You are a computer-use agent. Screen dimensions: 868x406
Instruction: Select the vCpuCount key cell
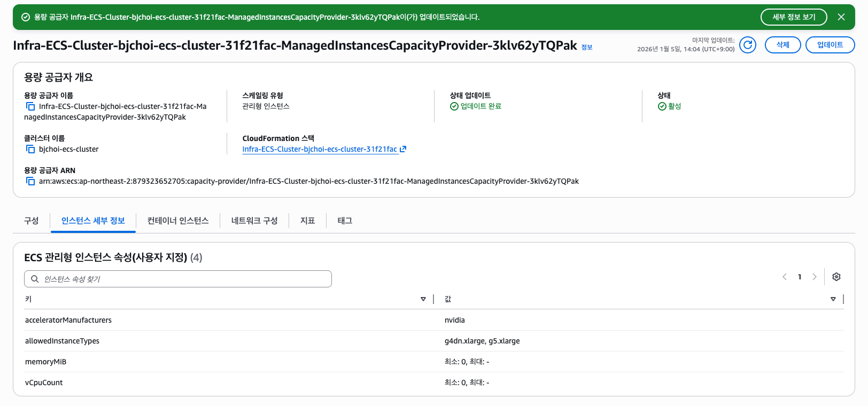(x=44, y=382)
